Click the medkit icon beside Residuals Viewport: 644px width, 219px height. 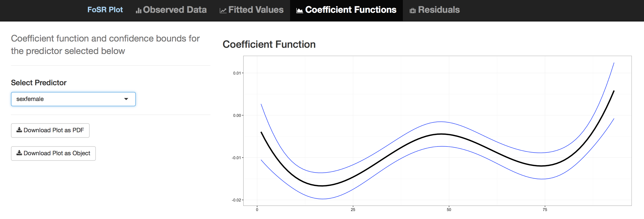(413, 10)
